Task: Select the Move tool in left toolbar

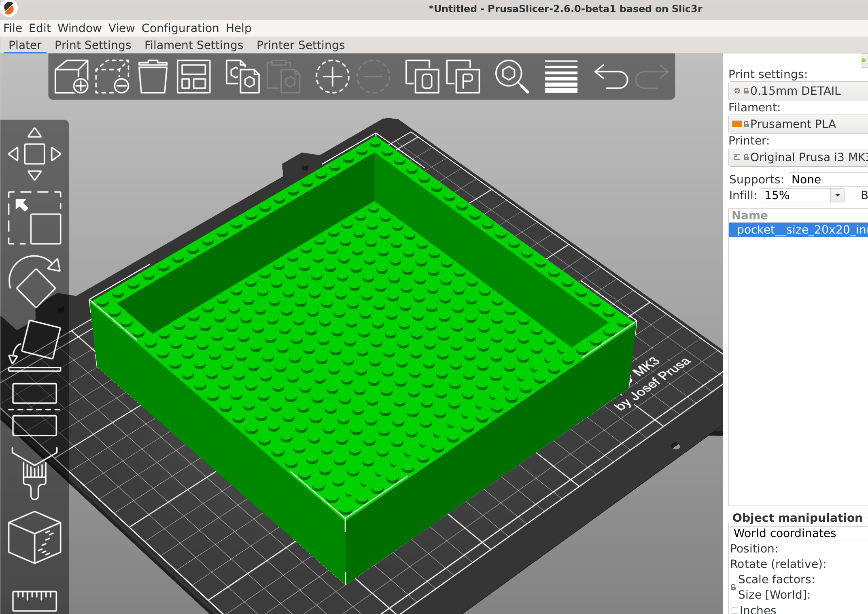Action: [x=35, y=154]
